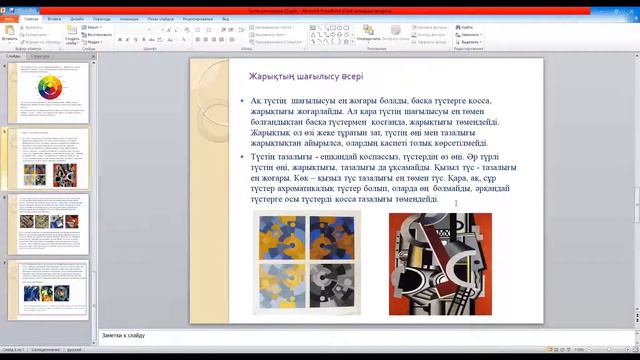Viewport: 640px width, 360px height.
Task: Open the Файл tab
Action: tap(9, 19)
